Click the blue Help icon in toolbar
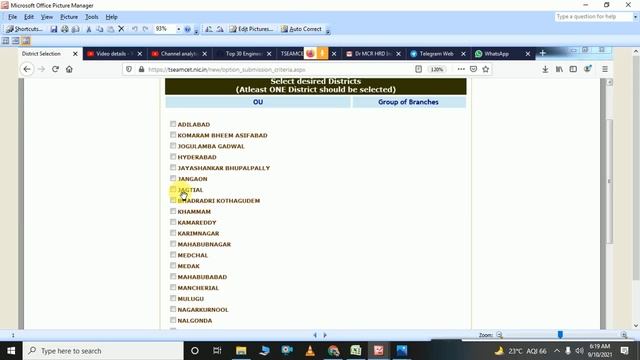 point(188,29)
